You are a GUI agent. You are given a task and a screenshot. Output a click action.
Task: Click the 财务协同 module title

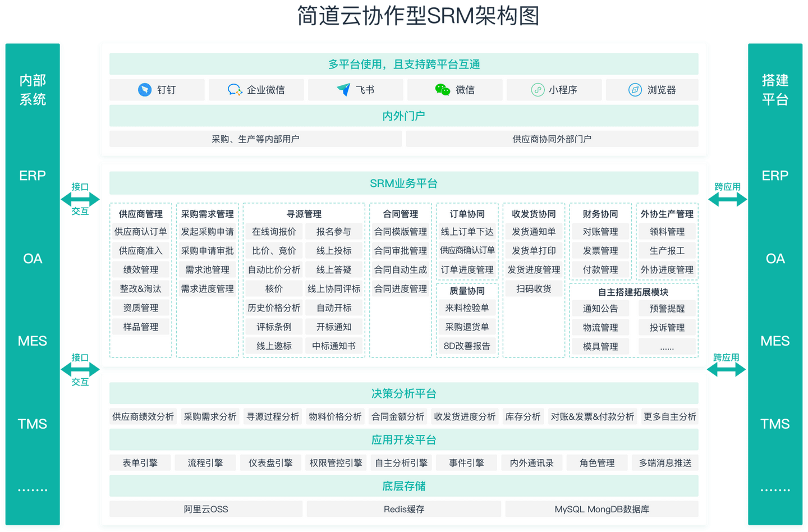pos(600,214)
